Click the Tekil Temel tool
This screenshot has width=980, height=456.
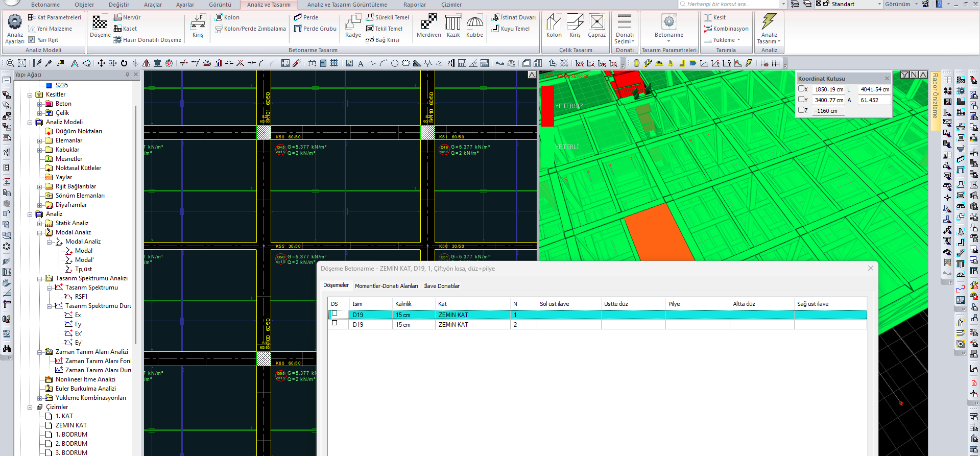384,29
